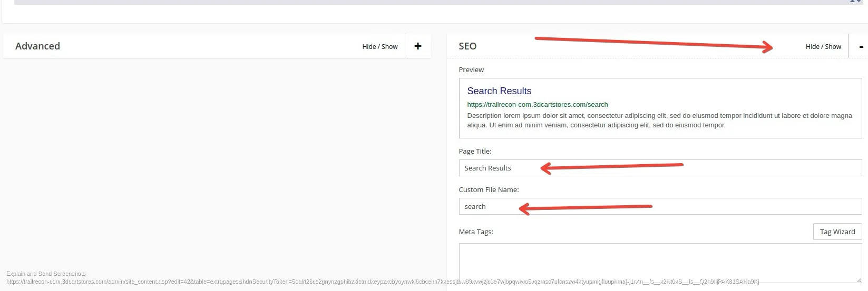Image resolution: width=868 pixels, height=291 pixels.
Task: Click the Custom File Name label
Action: [489, 189]
